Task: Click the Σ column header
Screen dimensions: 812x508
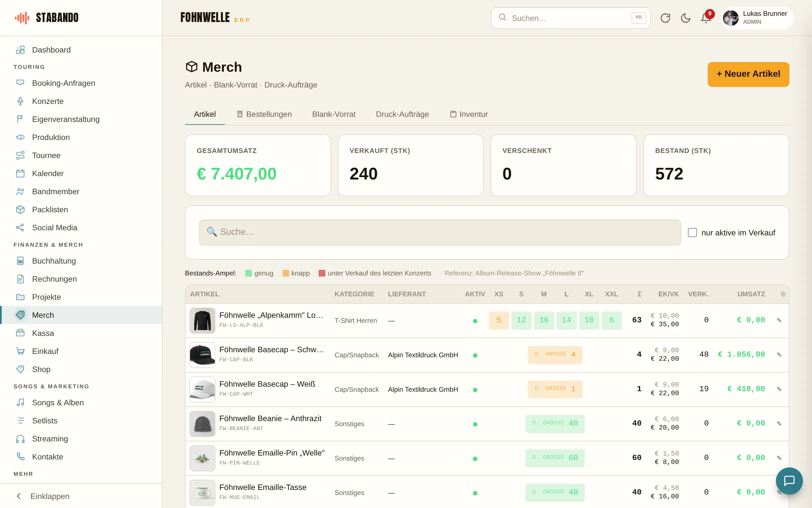Action: click(639, 294)
